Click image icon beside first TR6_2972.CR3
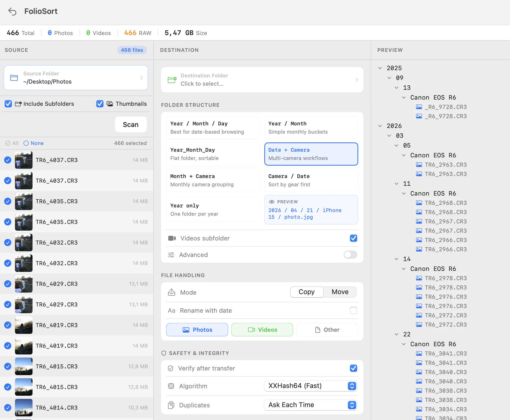Viewport: 510px width, 420px height. tap(419, 315)
